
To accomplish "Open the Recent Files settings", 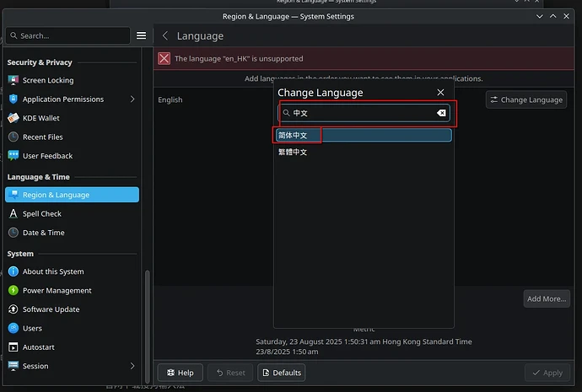I will click(42, 137).
